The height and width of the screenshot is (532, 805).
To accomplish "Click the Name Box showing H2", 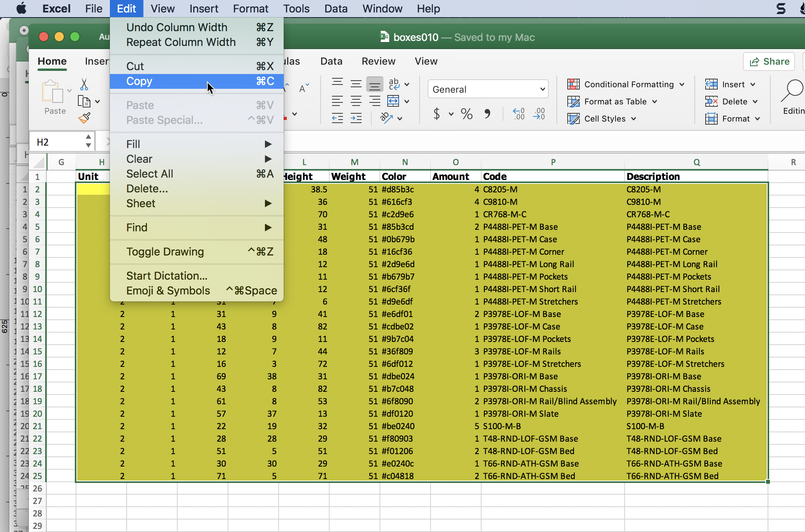I will [x=57, y=142].
